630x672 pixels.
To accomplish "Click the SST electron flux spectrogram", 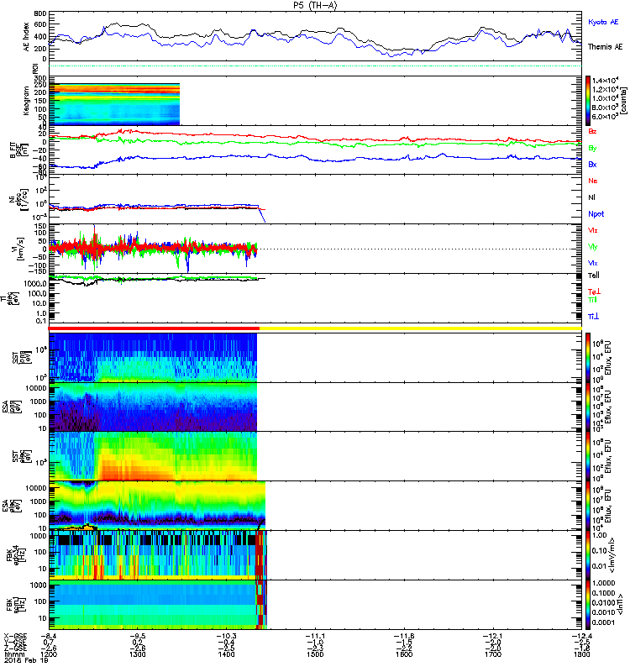I will click(153, 456).
